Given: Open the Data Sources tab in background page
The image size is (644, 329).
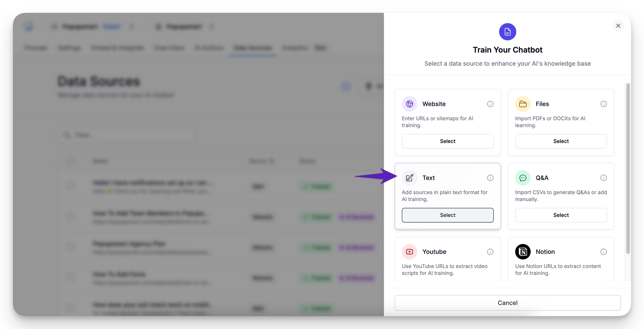Looking at the screenshot, I should pyautogui.click(x=253, y=48).
